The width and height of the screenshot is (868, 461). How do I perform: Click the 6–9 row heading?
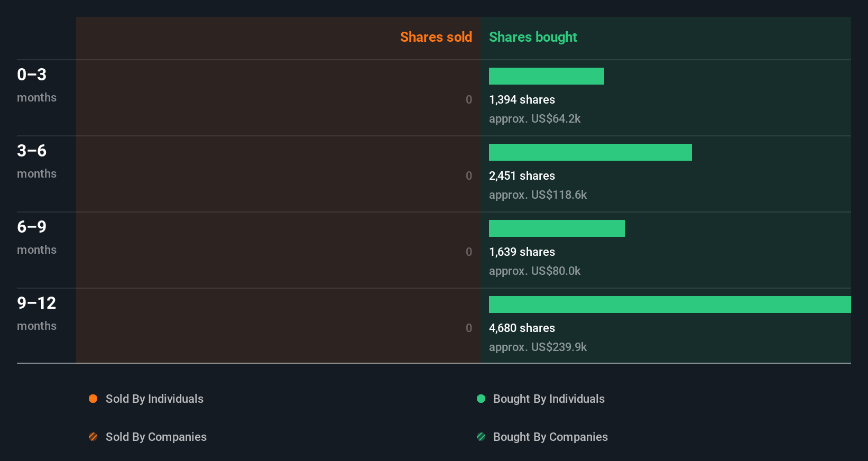coord(32,227)
